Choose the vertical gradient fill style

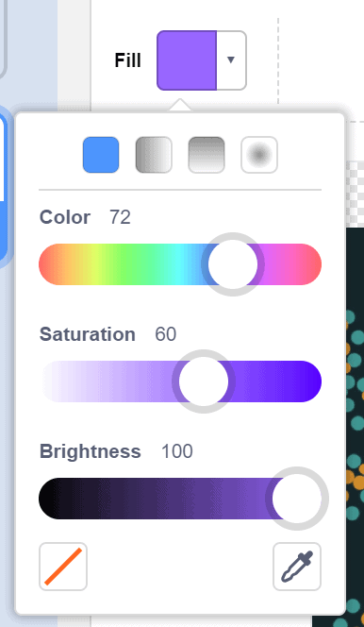pyautogui.click(x=207, y=155)
